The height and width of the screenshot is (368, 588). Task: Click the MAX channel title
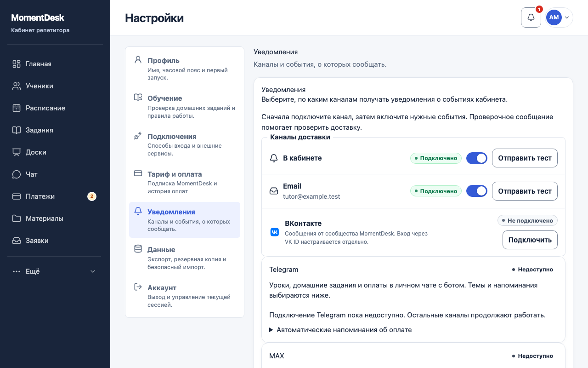[x=277, y=356]
